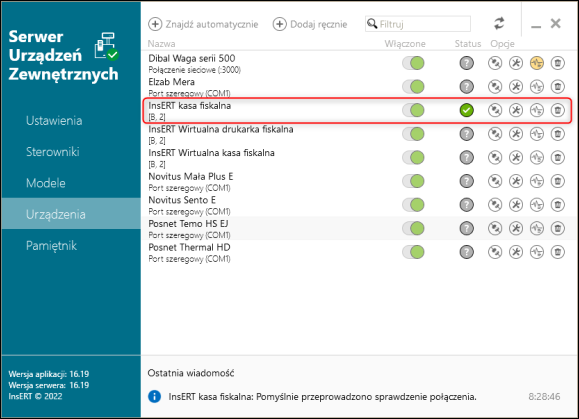The width and height of the screenshot is (579, 419).
Task: Click Włączone column header
Action: (x=405, y=44)
